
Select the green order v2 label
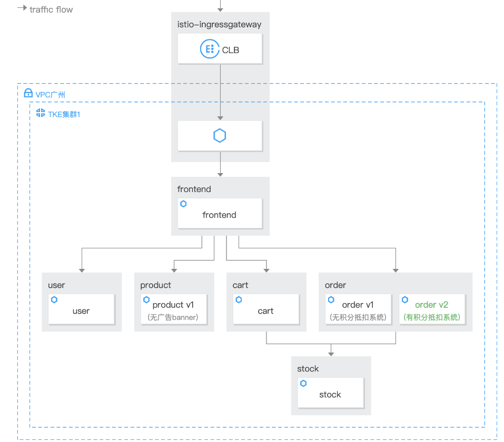point(431,305)
